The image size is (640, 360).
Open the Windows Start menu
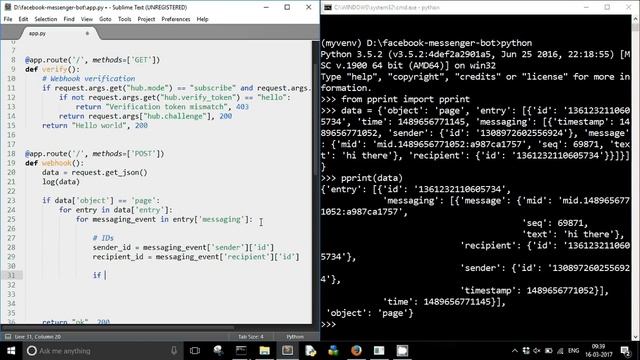pyautogui.click(x=11, y=351)
